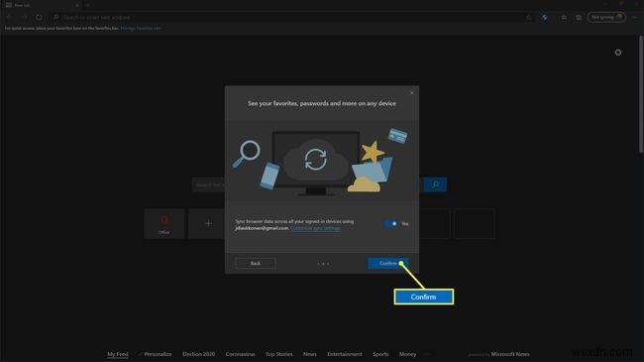
Task: Turn off the sync browser data switch
Action: pos(390,224)
